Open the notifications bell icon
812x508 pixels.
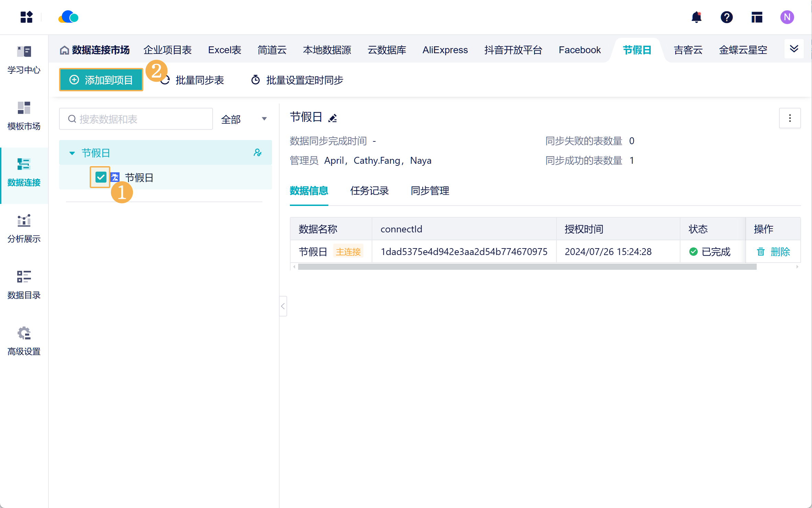[696, 17]
